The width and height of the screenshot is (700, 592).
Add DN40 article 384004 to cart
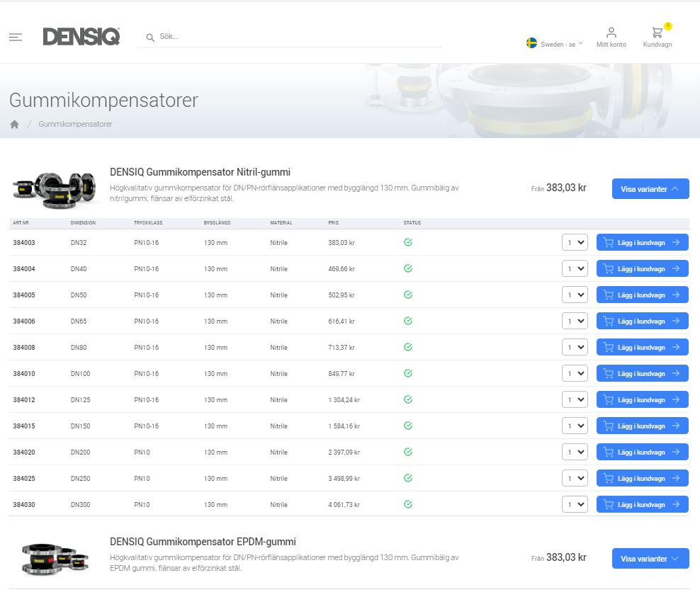pos(642,269)
